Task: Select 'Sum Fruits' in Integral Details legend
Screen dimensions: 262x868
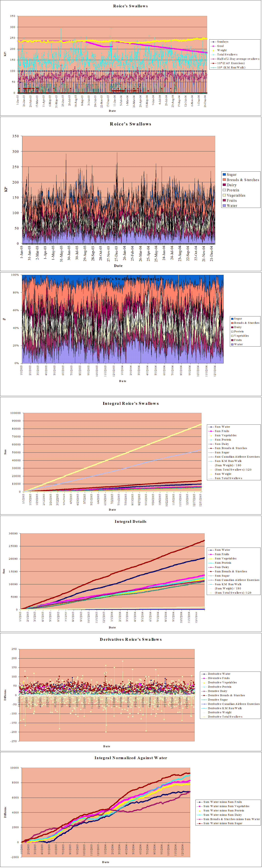Action: (x=222, y=554)
